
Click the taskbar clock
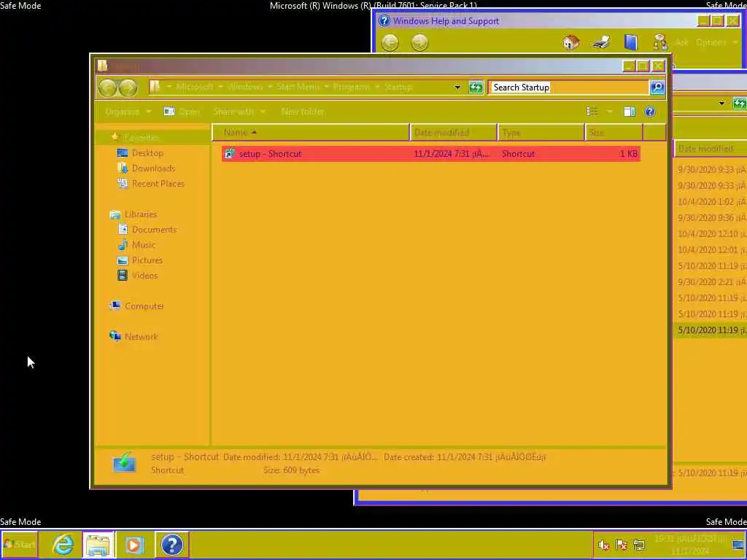690,545
